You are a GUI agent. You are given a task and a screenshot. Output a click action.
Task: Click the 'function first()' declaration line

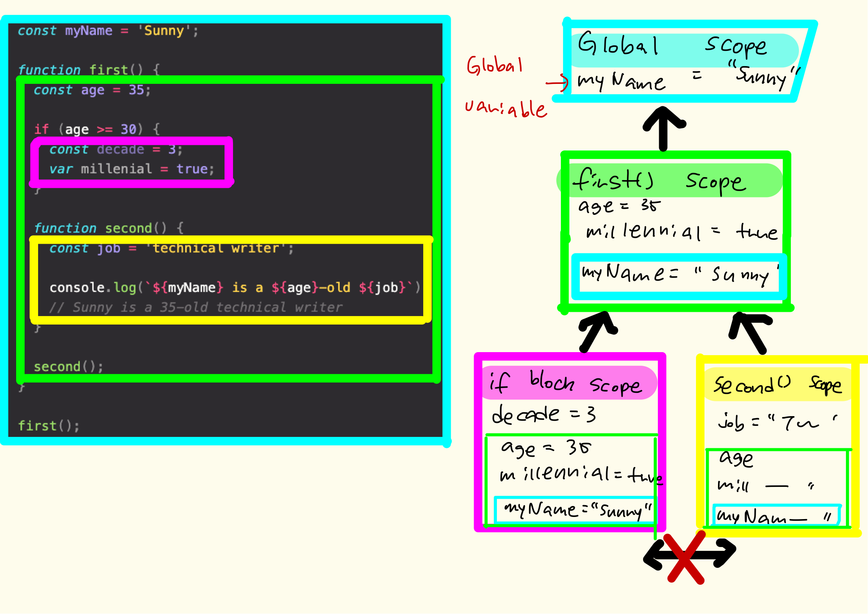88,69
